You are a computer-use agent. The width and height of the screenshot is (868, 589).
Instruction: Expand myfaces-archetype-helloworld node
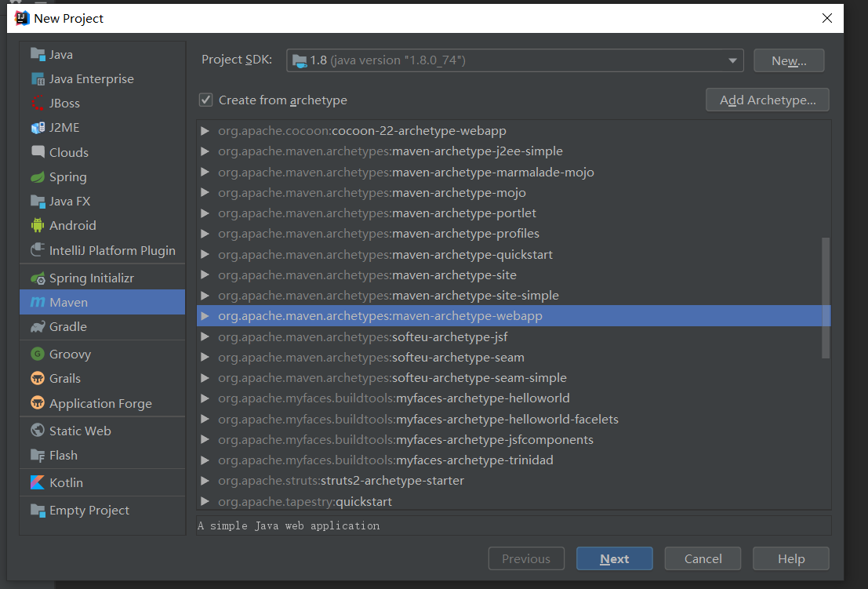tap(205, 398)
